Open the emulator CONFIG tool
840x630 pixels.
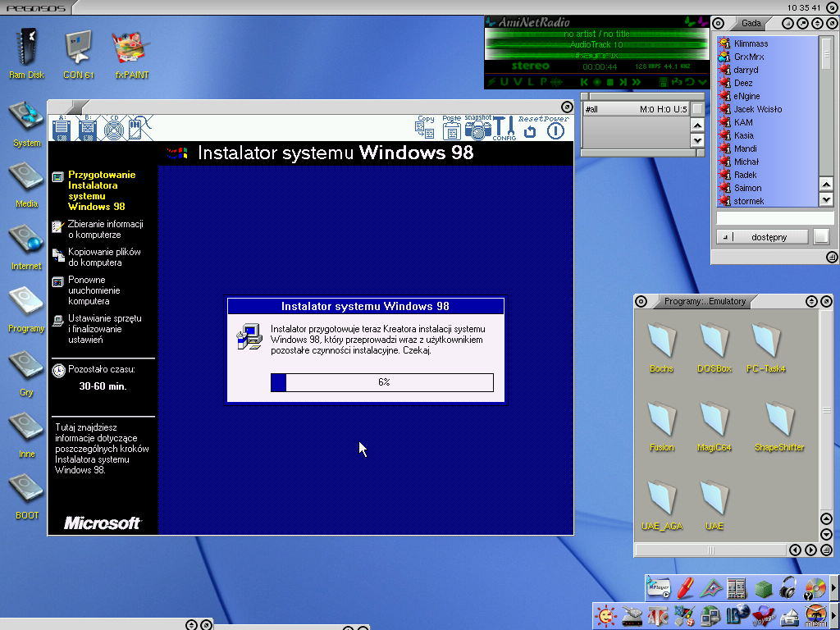tap(504, 129)
